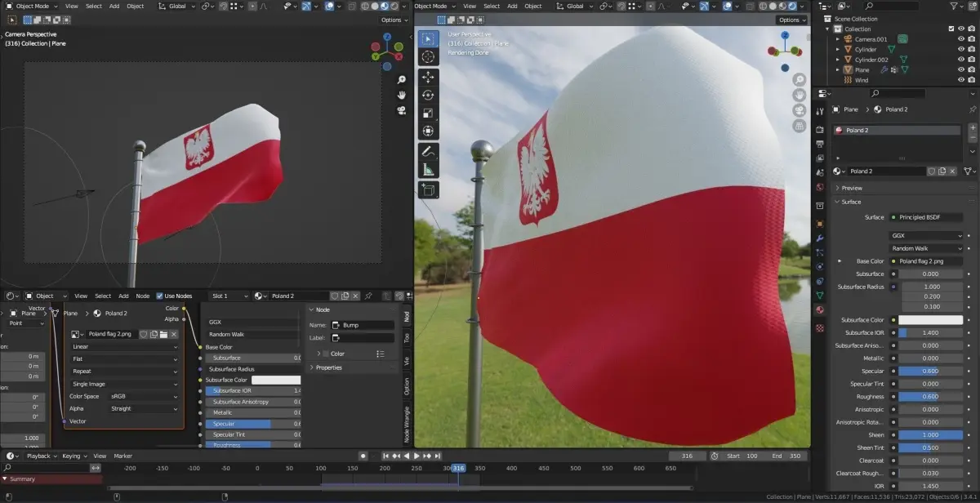This screenshot has width=980, height=503.
Task: Select the Cursor tool in right viewport
Action: [428, 56]
